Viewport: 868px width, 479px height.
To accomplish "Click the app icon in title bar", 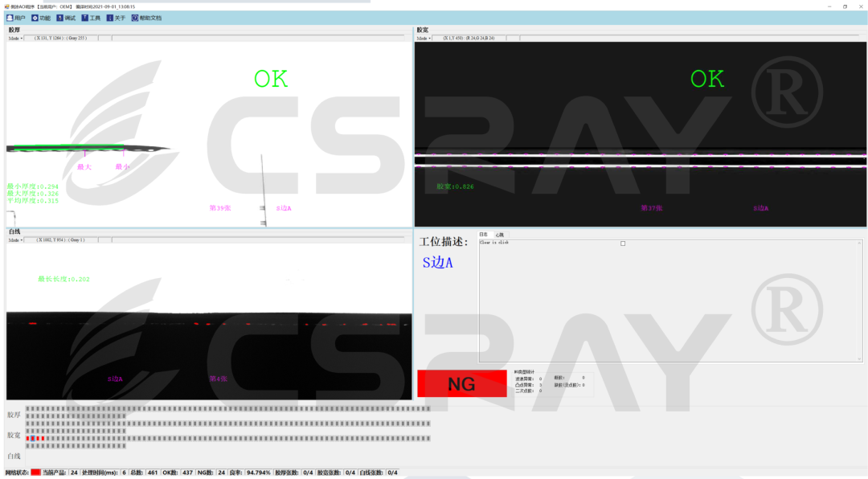I will click(x=6, y=6).
